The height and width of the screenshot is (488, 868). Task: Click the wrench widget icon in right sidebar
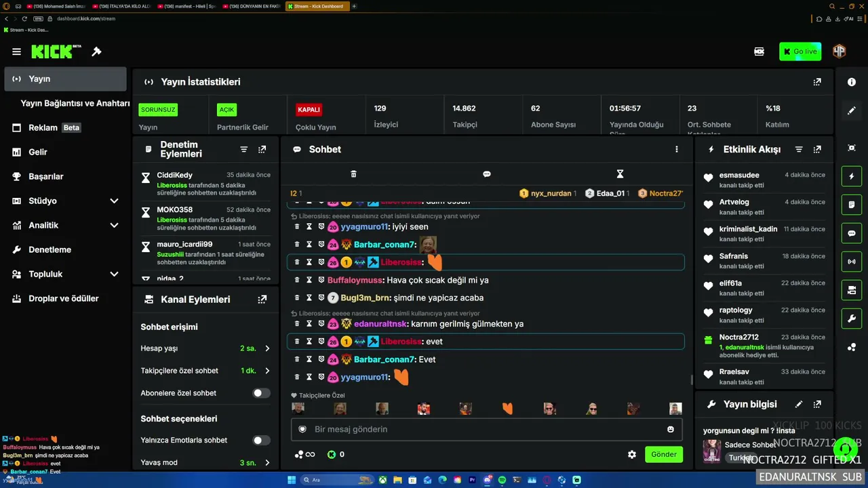(852, 319)
